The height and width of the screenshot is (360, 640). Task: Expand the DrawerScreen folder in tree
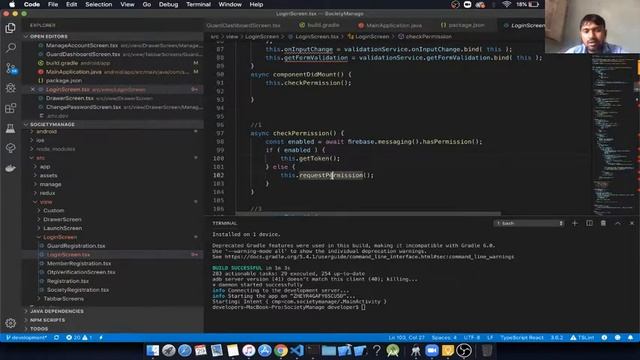(x=62, y=219)
